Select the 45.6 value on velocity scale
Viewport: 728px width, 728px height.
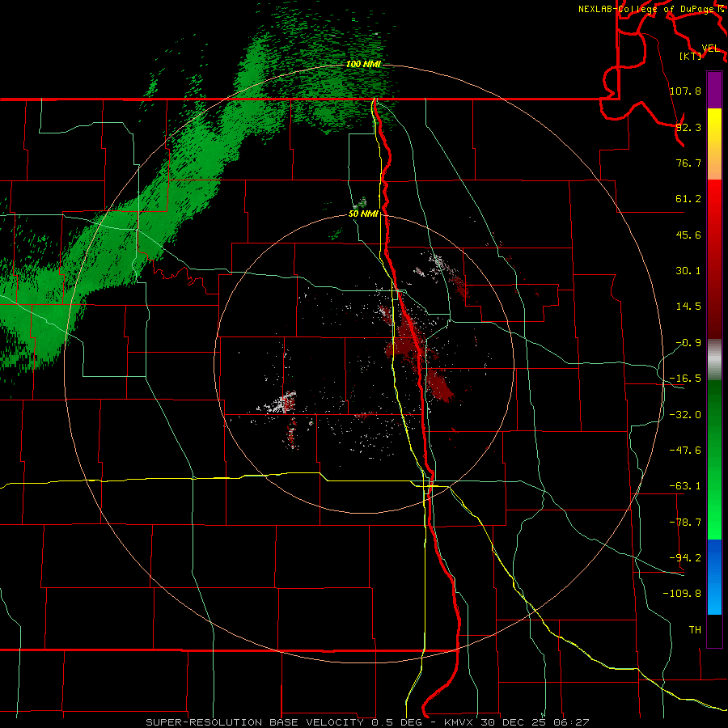tap(688, 235)
